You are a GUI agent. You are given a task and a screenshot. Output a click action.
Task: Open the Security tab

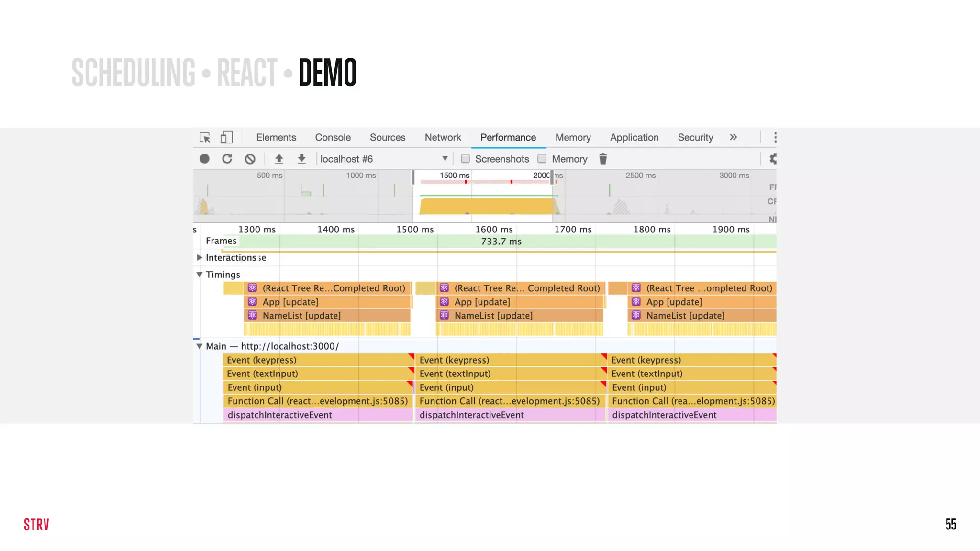pos(696,138)
